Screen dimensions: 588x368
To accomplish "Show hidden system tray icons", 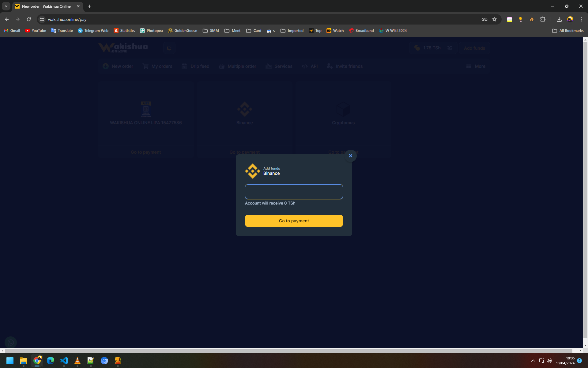I will point(533,361).
